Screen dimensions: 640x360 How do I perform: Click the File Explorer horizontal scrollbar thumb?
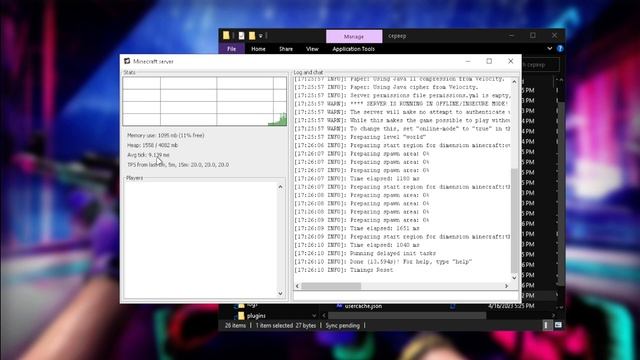[x=407, y=316]
